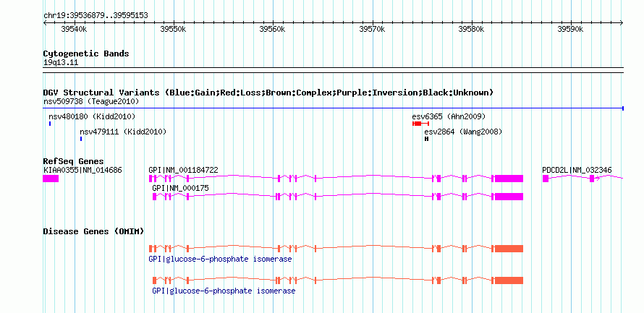Click the esv2864 (Wang2008) label
This screenshot has width=644, height=313.
tap(463, 132)
